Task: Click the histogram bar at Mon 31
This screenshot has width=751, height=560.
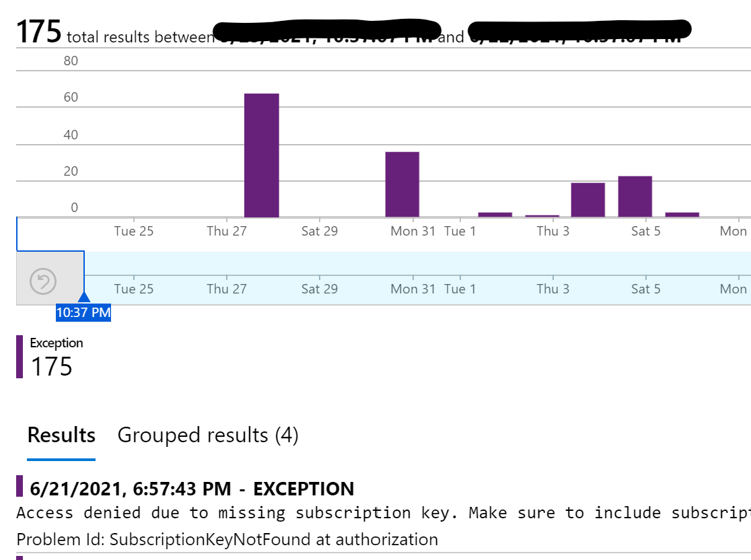Action: (402, 184)
